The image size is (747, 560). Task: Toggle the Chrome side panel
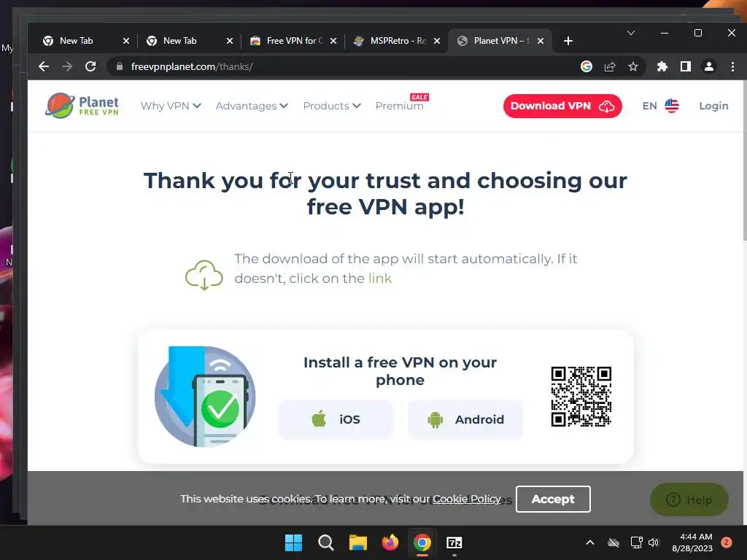click(686, 66)
